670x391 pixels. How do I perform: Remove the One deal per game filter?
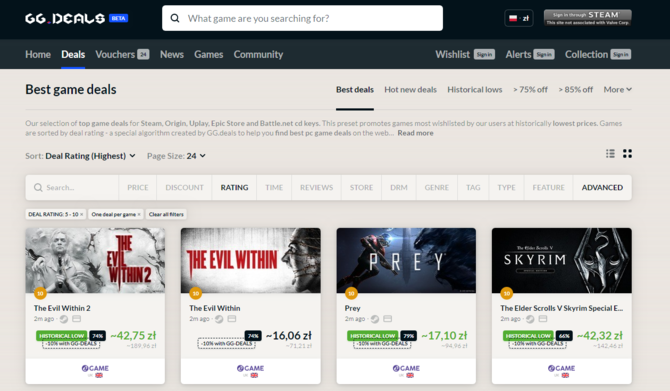[x=139, y=215]
